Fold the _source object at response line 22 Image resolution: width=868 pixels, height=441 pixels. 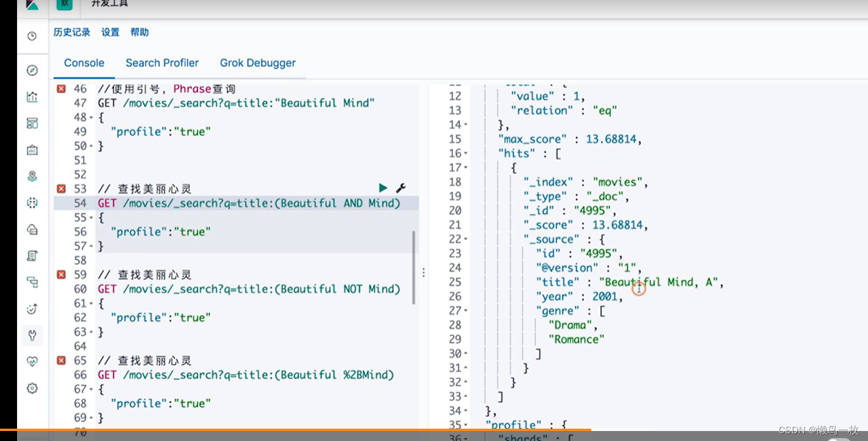coord(466,239)
